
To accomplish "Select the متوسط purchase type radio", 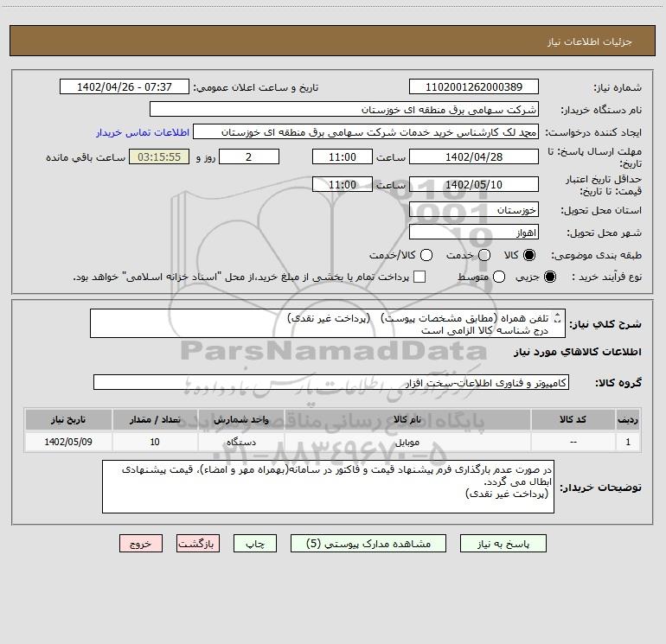I will 499,277.
